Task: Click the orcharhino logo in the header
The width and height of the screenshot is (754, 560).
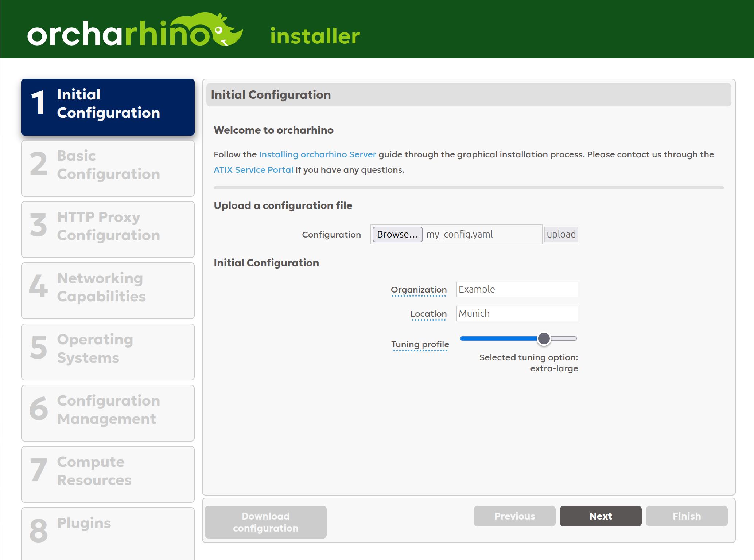Action: click(x=135, y=31)
